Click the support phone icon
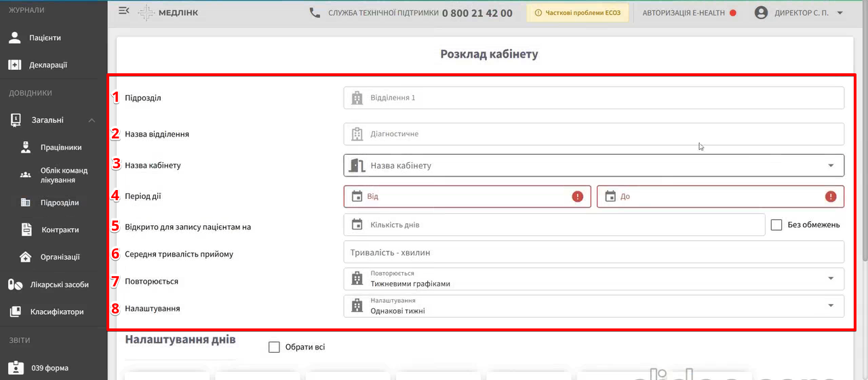The image size is (868, 380). [315, 12]
